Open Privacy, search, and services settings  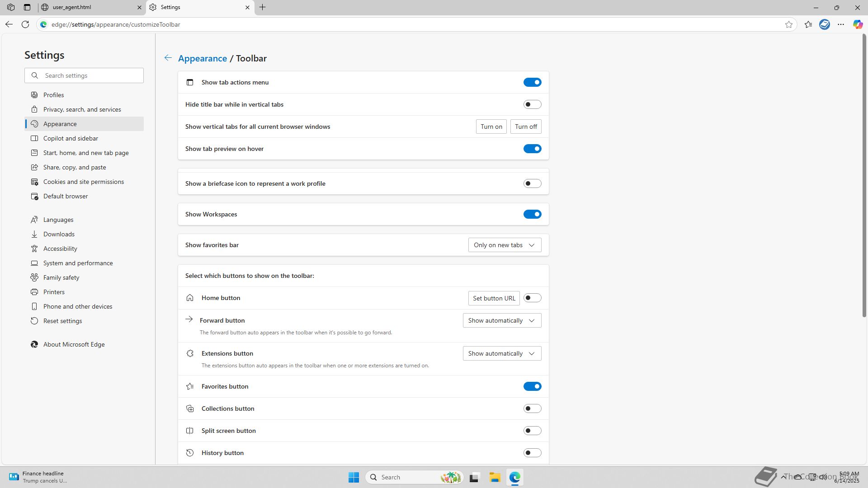tap(82, 109)
